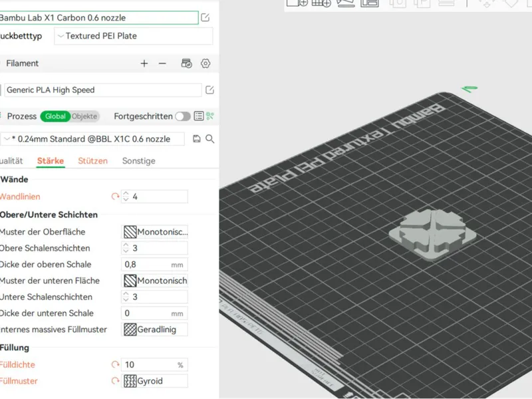This screenshot has height=399, width=532.
Task: Open the Muster der Oberfläche pattern dropdown
Action: [x=155, y=232]
